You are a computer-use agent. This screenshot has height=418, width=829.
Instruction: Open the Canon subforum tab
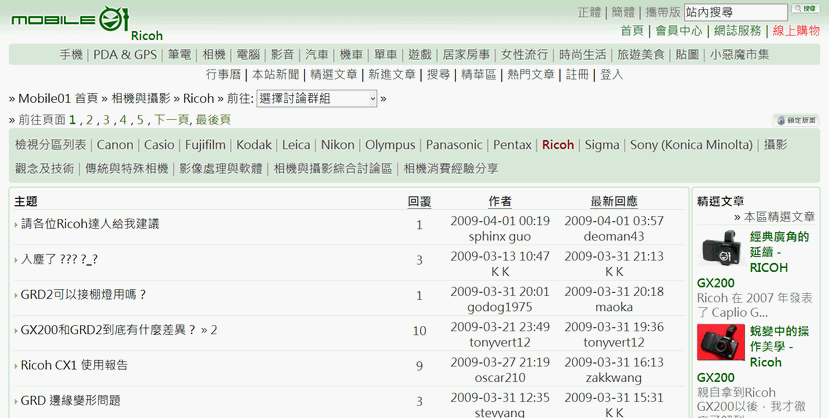coord(115,145)
